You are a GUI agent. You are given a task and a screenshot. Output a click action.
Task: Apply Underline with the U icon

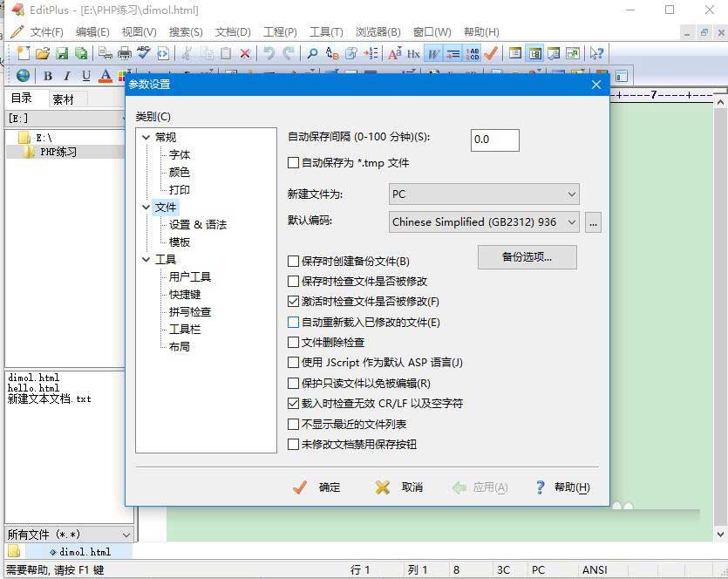(x=86, y=76)
